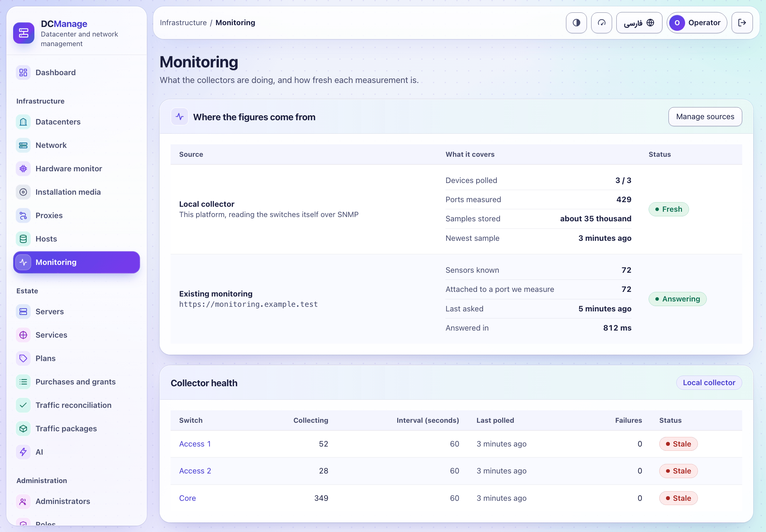
Task: Click the Administrators people icon
Action: pos(23,501)
